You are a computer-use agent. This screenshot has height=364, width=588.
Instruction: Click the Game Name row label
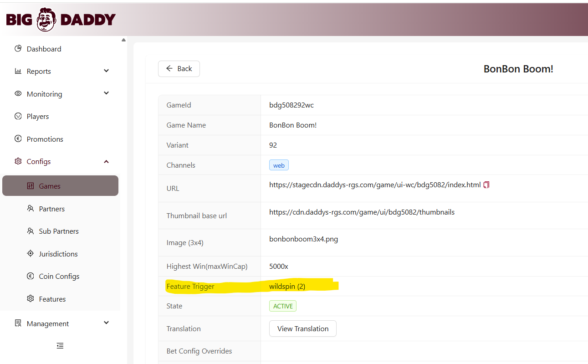[x=186, y=125]
